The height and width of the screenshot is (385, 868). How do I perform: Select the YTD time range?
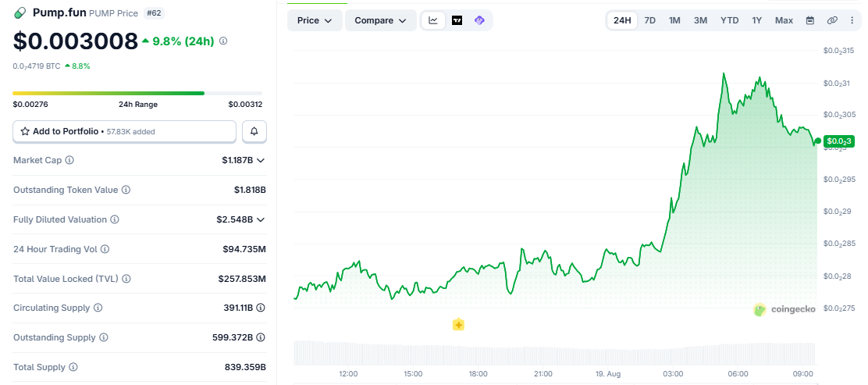729,20
